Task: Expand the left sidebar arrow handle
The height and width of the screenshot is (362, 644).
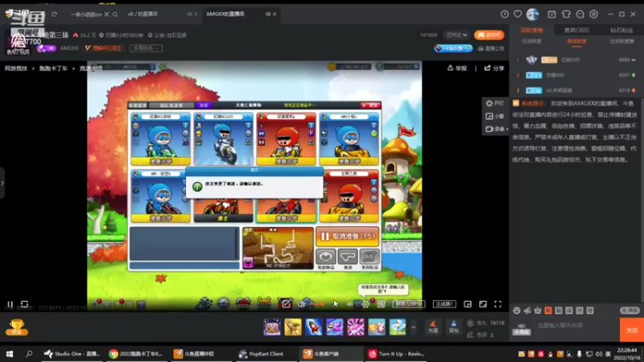Action: (x=2, y=183)
